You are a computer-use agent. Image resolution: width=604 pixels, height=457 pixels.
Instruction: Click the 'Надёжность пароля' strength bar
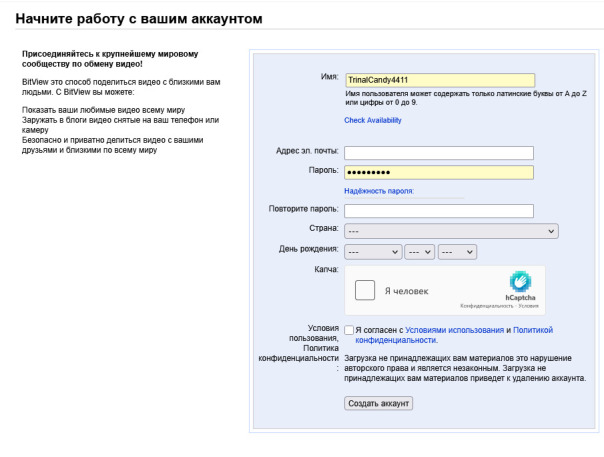click(x=404, y=198)
